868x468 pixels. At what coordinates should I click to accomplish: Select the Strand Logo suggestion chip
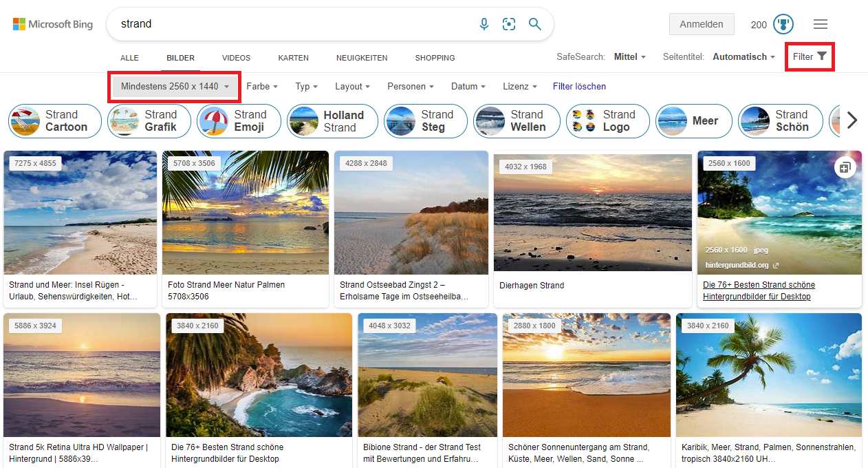608,121
